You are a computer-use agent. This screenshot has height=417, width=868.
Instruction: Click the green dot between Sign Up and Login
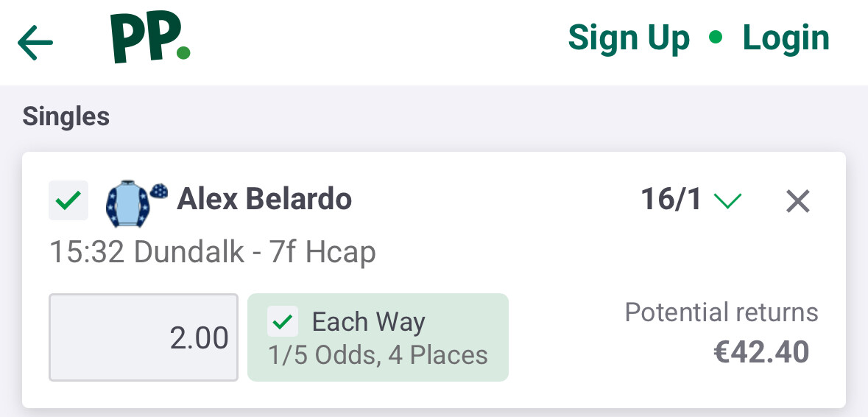coord(716,38)
